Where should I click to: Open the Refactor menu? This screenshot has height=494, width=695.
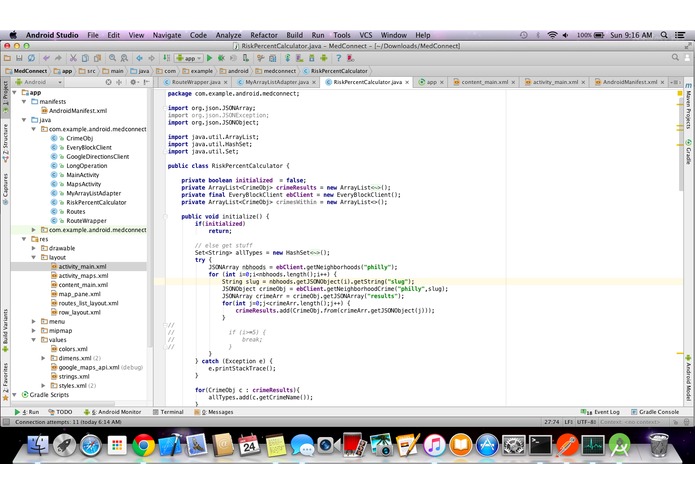point(264,35)
